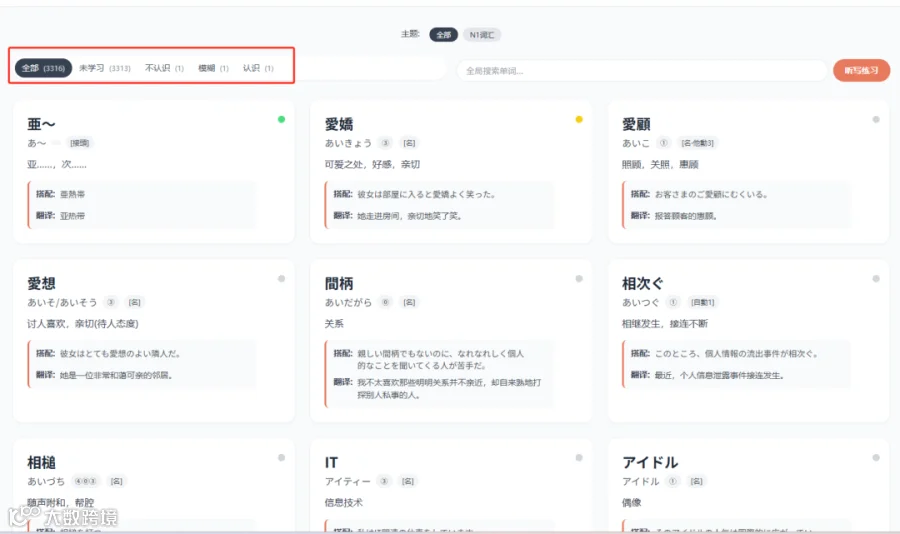Open the 不认识 (1) tab
The width and height of the screenshot is (900, 534).
(x=164, y=68)
